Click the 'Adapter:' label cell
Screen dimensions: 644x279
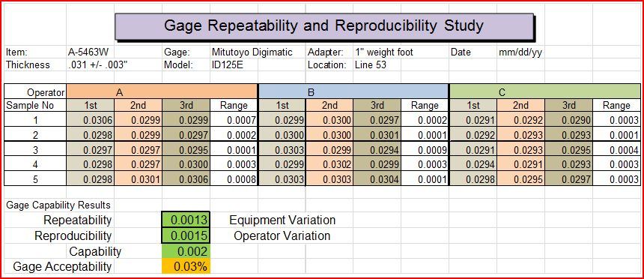pos(325,52)
